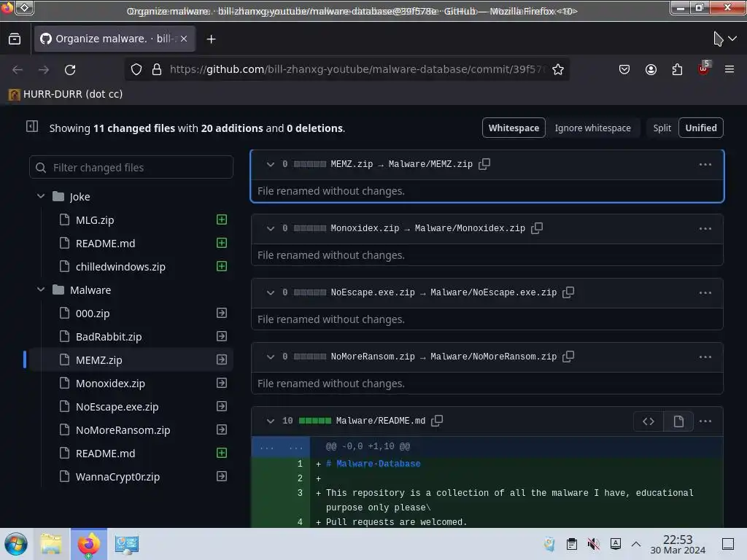Open HURR-DURR (dot cc) bookmark

click(x=66, y=94)
